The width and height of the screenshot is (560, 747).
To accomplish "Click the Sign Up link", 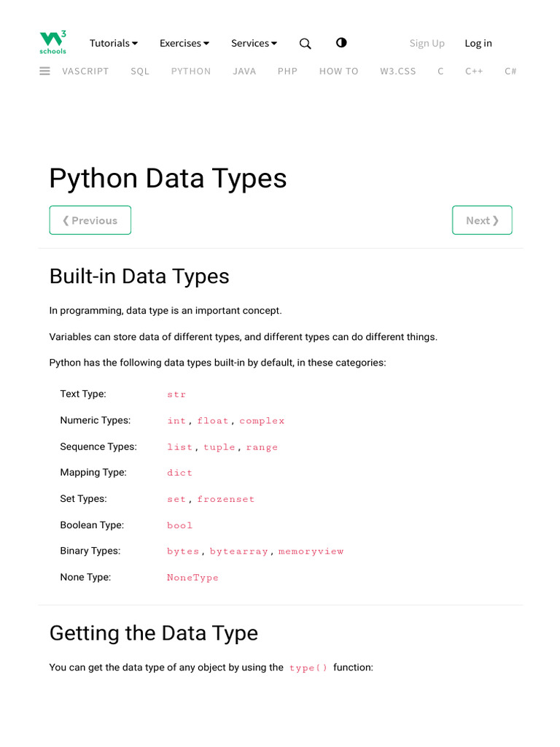I will point(427,43).
